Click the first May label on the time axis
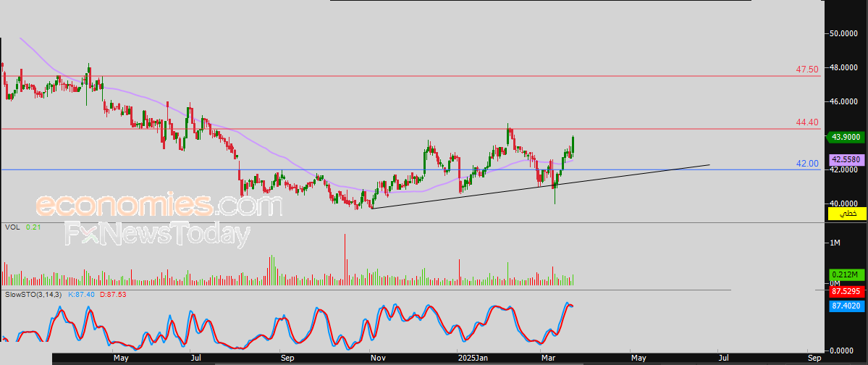Screen dimensions: 868x365 coord(121,358)
